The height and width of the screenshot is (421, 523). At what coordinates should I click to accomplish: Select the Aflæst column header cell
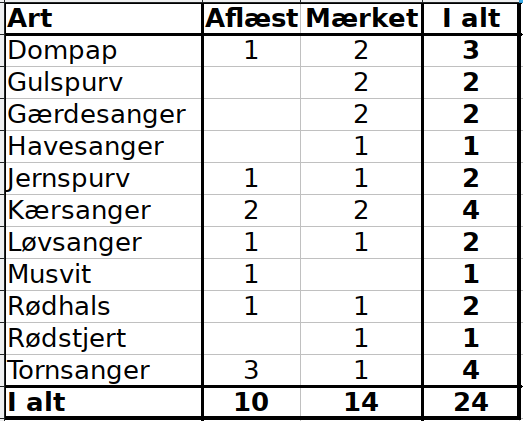[x=251, y=18]
